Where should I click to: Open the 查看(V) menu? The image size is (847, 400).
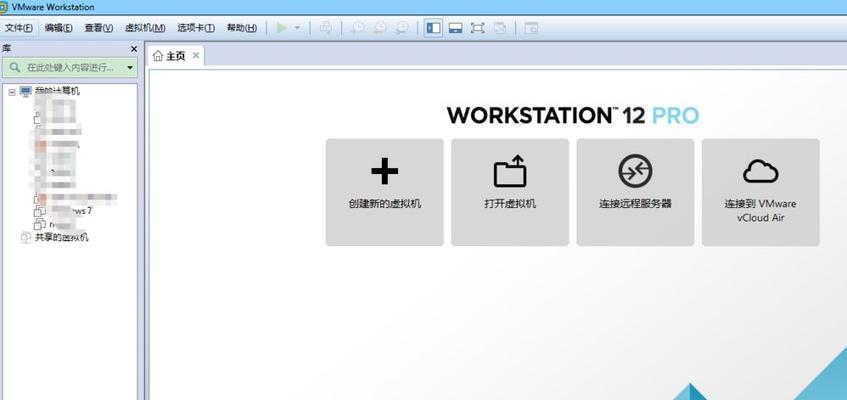pos(98,28)
